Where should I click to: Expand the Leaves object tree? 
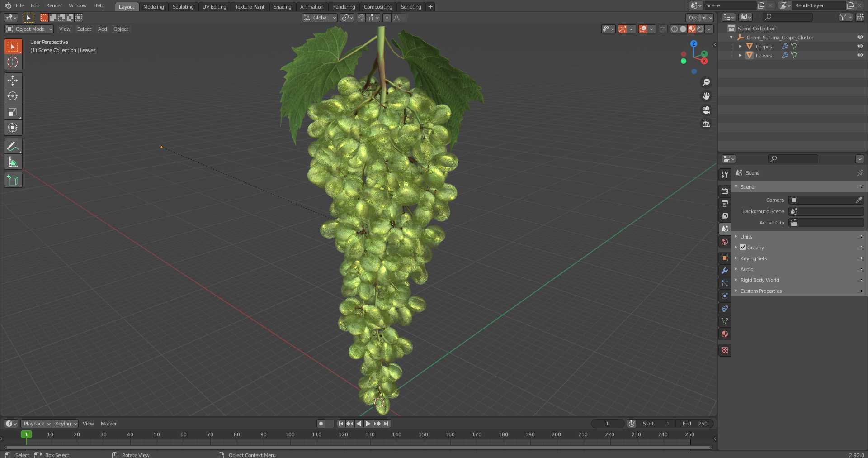pyautogui.click(x=741, y=55)
